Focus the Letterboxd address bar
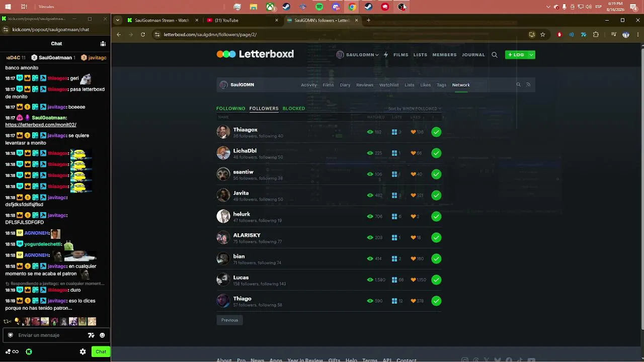 342,35
